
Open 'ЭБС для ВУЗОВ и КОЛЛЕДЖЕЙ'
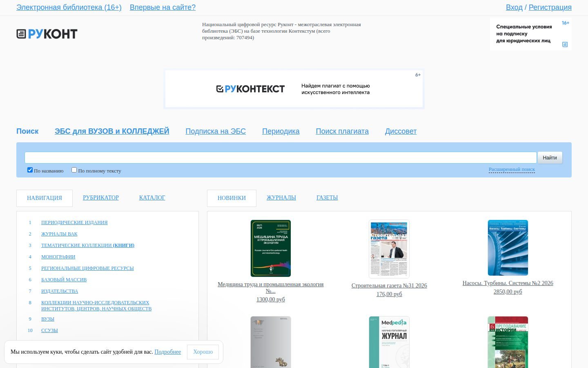click(x=112, y=131)
